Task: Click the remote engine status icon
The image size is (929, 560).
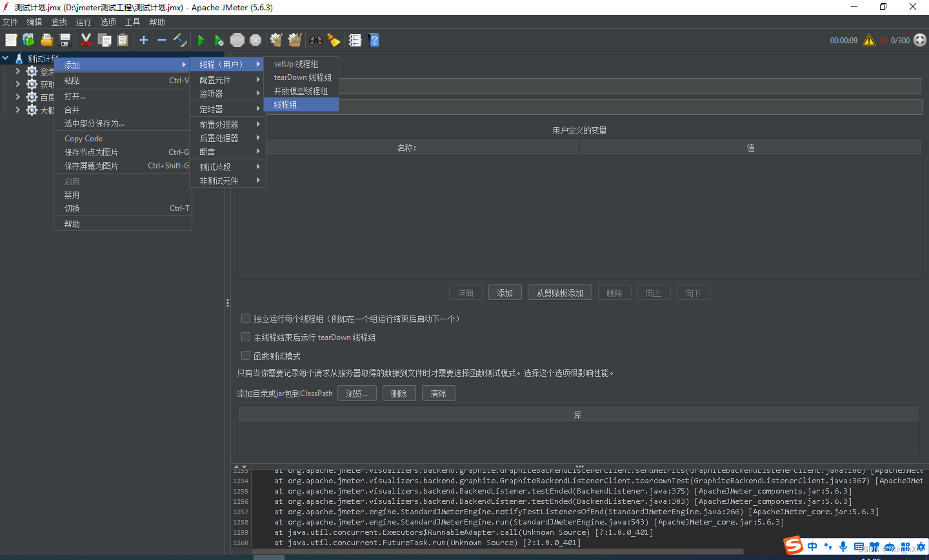Action: coord(920,40)
